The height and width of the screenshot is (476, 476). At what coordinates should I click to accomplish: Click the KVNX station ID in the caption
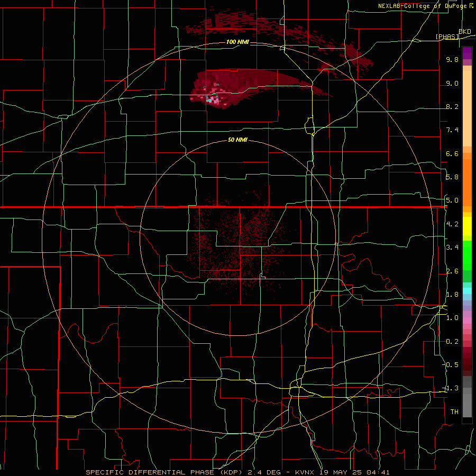click(306, 472)
